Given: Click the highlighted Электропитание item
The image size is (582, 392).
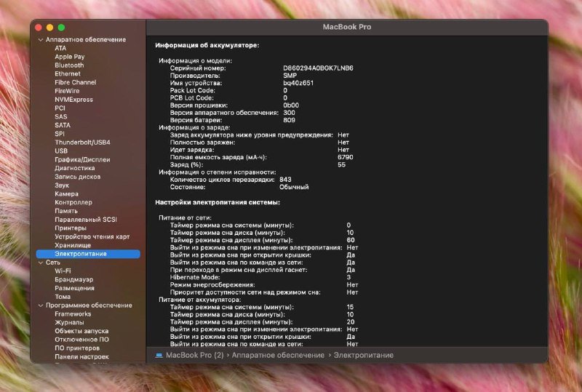Looking at the screenshot, I should click(x=80, y=254).
